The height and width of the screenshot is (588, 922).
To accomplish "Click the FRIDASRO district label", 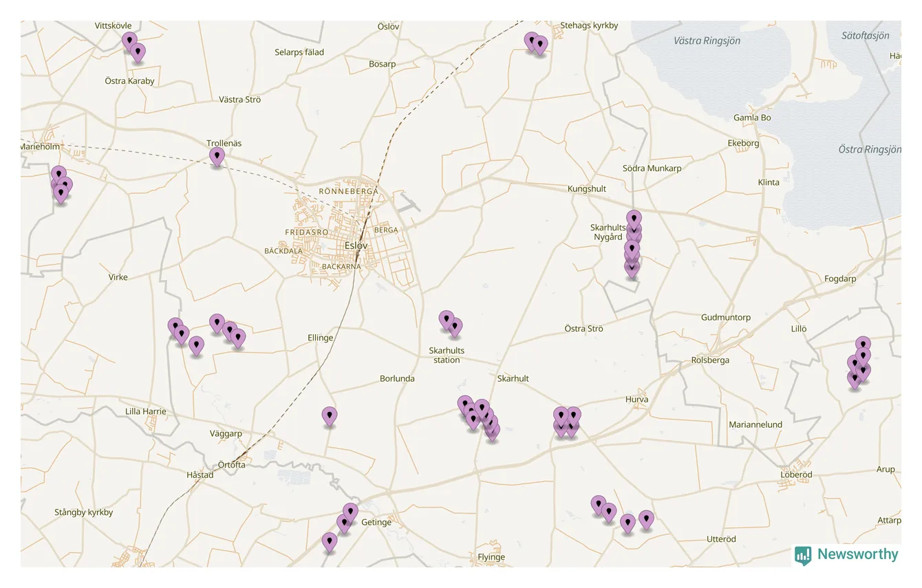I will [307, 232].
